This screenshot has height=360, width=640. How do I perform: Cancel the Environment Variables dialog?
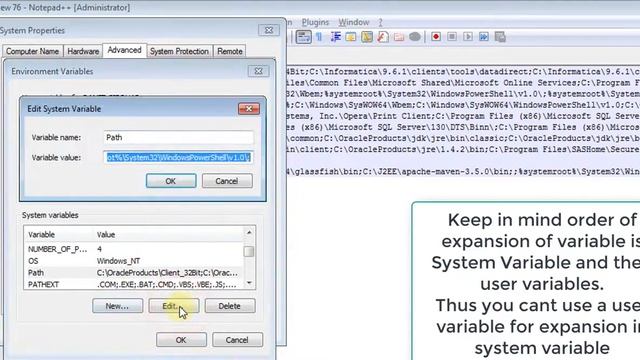[x=237, y=340]
